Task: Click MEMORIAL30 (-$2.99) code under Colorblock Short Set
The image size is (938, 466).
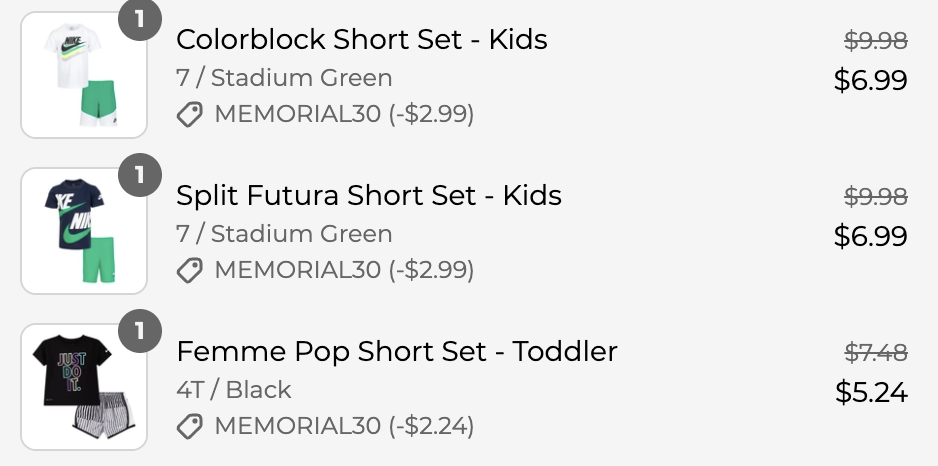Action: (344, 115)
